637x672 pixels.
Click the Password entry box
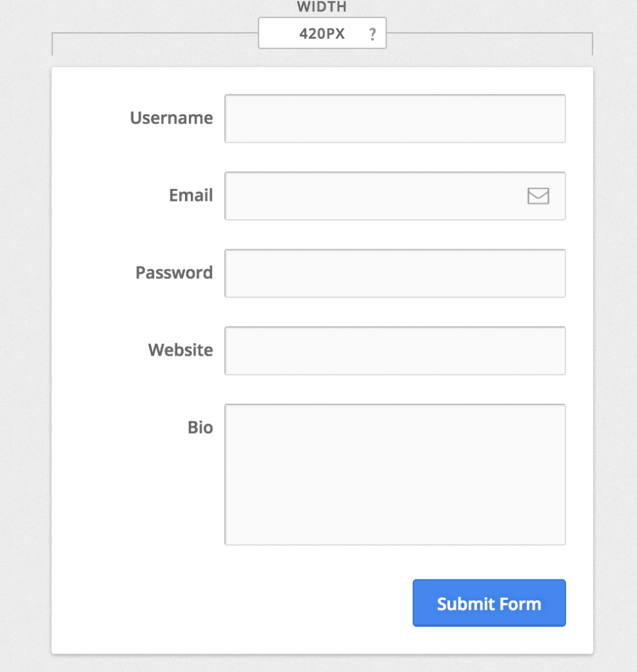click(395, 273)
